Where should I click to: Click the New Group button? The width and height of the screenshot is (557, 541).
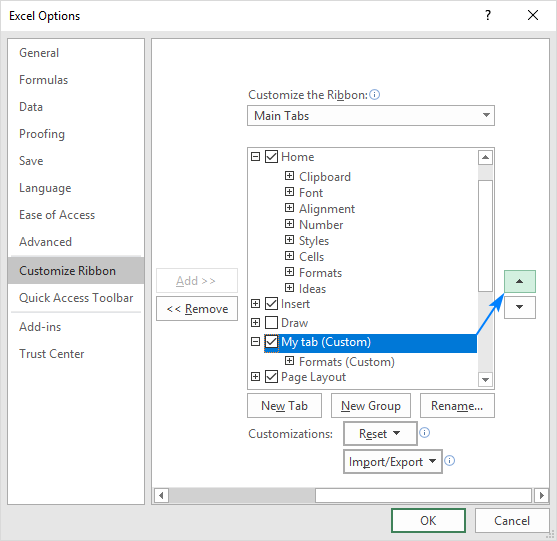[371, 406]
